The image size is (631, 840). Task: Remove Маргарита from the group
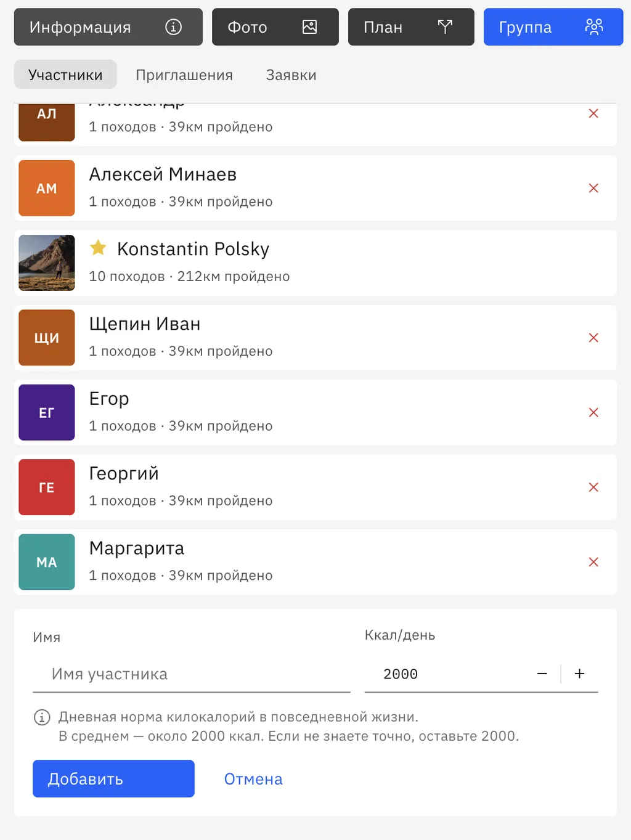pos(593,562)
